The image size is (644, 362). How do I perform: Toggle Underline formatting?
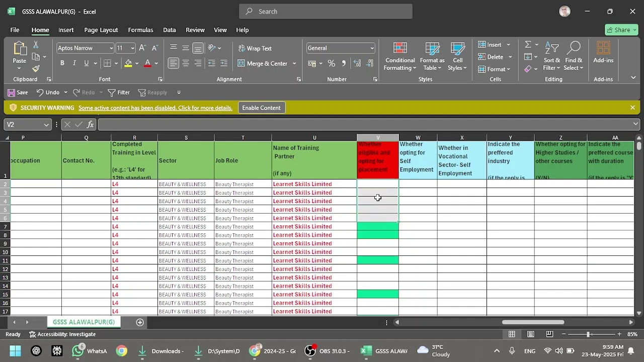(x=87, y=63)
